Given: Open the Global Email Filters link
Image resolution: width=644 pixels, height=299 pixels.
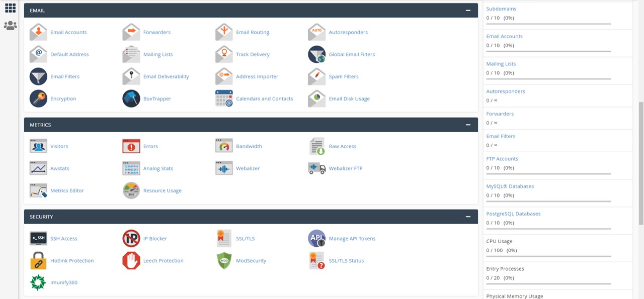Looking at the screenshot, I should click(x=352, y=54).
